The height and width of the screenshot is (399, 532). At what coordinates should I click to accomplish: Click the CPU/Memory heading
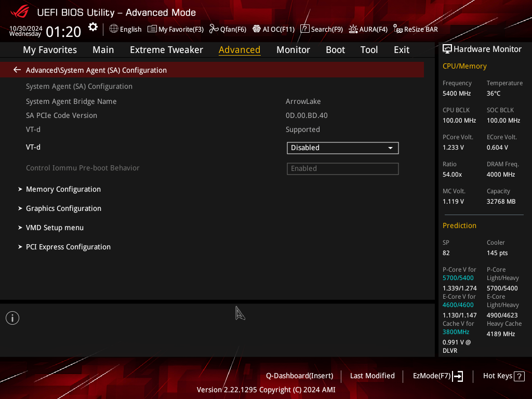point(464,66)
